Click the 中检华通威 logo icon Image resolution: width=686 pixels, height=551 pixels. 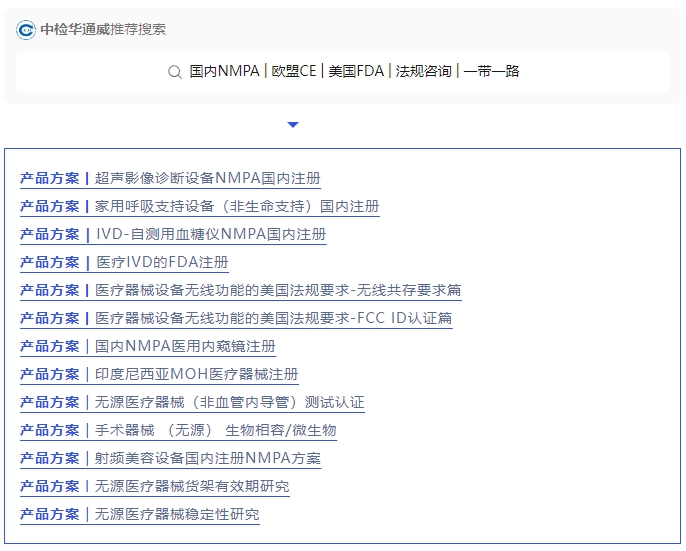point(26,30)
